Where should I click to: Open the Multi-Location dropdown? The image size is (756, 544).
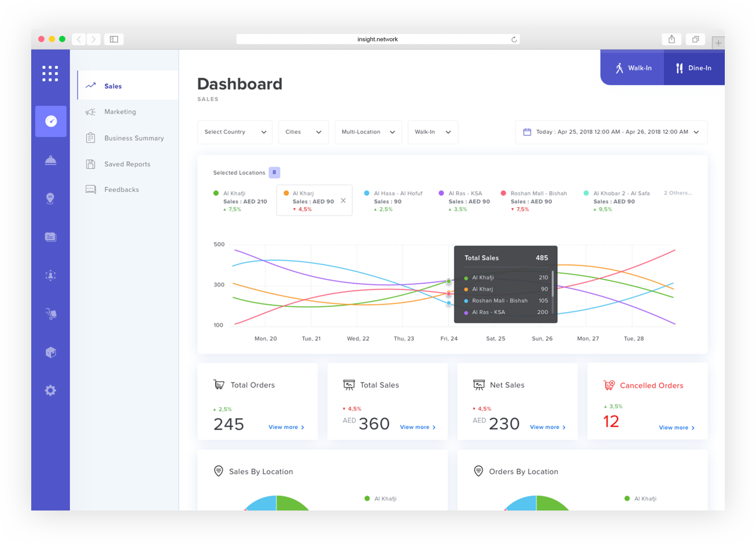(x=368, y=132)
